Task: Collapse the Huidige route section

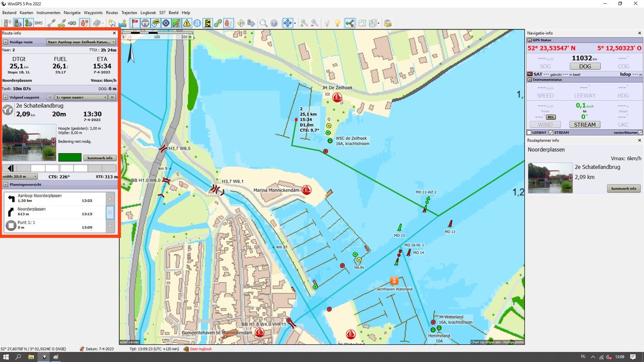Action: click(x=5, y=41)
